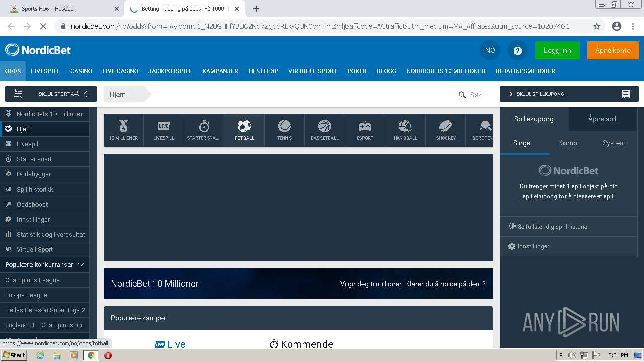Choose the Bordtennis sport icon
Screen dimensions: 644x362
(479, 130)
